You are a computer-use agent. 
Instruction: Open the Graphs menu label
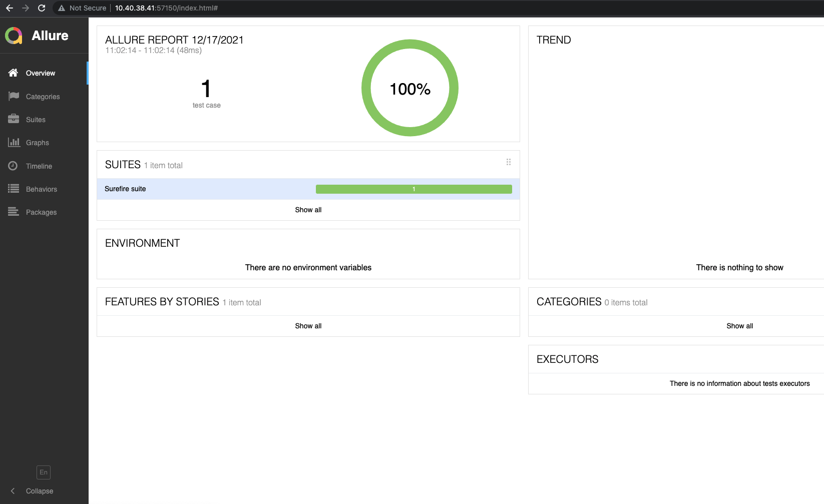[38, 143]
